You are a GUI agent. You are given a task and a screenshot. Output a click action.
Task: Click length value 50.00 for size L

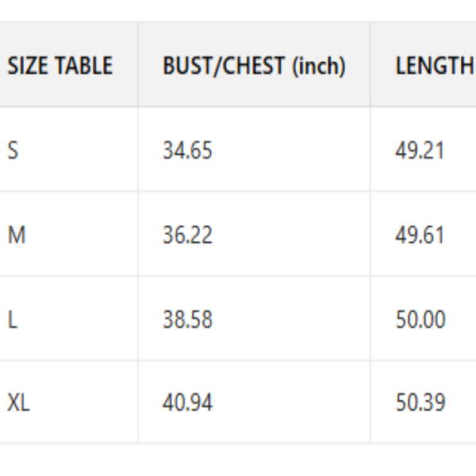pyautogui.click(x=420, y=320)
